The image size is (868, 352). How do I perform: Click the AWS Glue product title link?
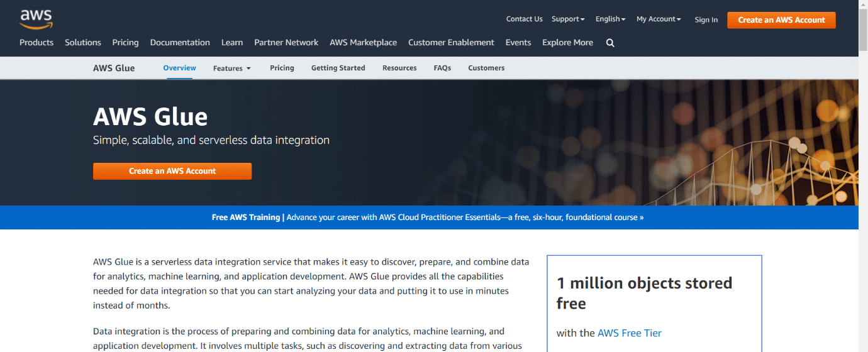tap(114, 68)
